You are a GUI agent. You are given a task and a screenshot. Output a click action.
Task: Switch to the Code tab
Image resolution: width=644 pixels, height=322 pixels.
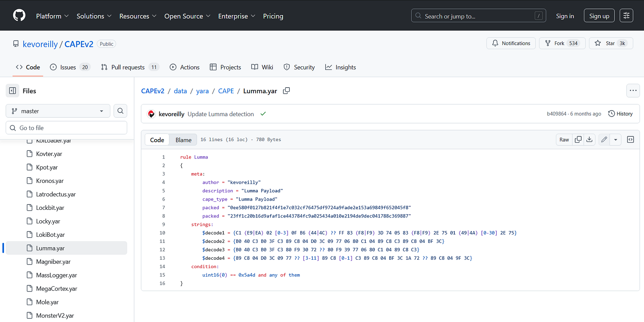(28, 67)
